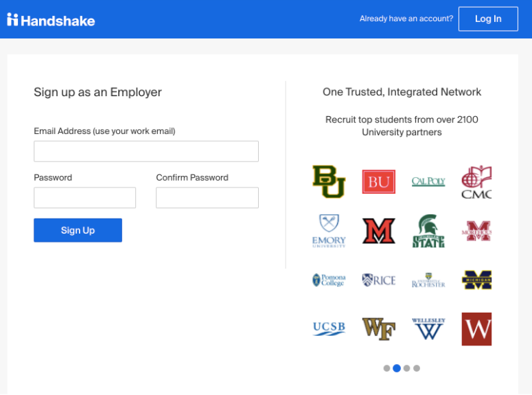Click the 'Confirm Password' label

(x=192, y=178)
